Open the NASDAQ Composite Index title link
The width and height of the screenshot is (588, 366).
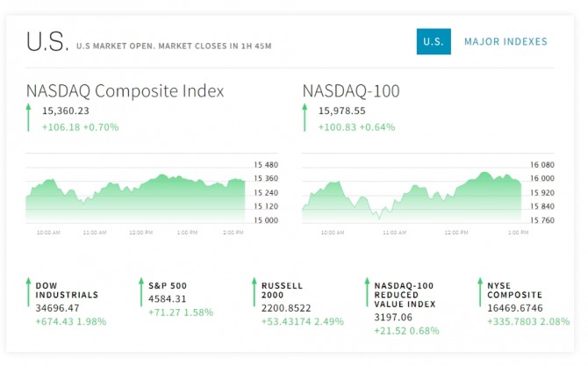(x=125, y=90)
